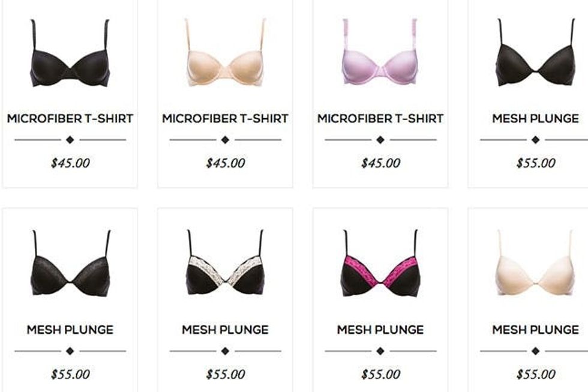The image size is (588, 392).
Task: Click the Microfiber T-Shirt title under the beige bra
Action: click(225, 118)
